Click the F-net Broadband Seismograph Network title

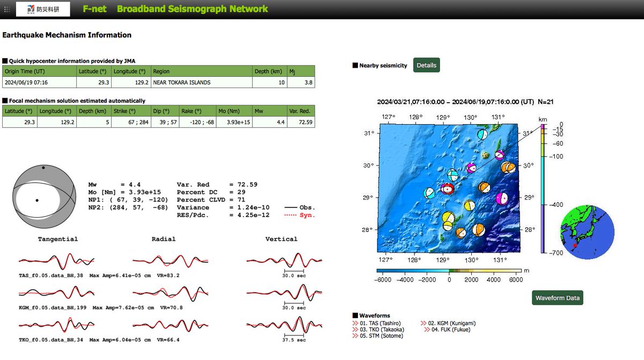coord(175,9)
